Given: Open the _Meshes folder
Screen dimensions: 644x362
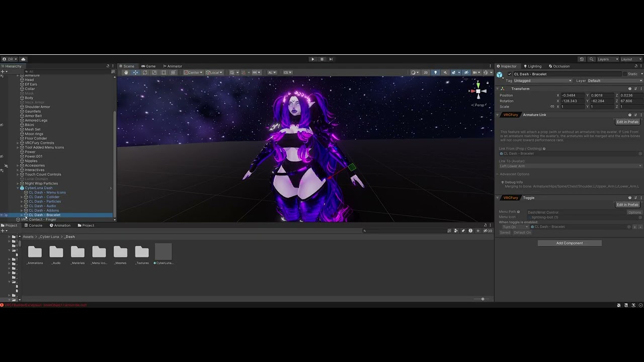Looking at the screenshot, I should (x=120, y=254).
